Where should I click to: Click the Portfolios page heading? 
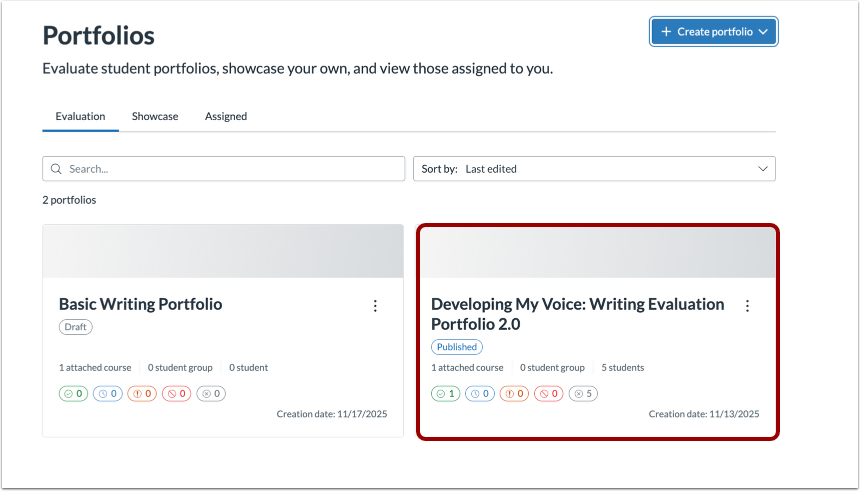click(99, 36)
